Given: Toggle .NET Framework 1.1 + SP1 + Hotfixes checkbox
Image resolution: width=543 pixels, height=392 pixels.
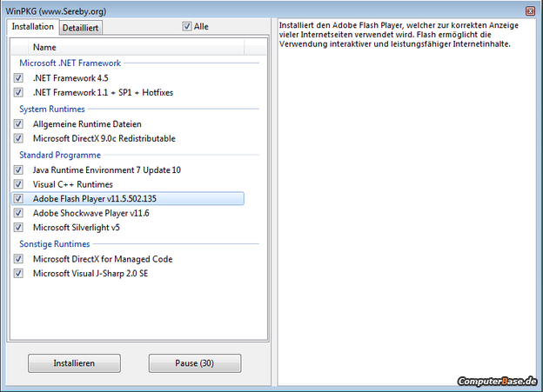Looking at the screenshot, I should click(18, 92).
